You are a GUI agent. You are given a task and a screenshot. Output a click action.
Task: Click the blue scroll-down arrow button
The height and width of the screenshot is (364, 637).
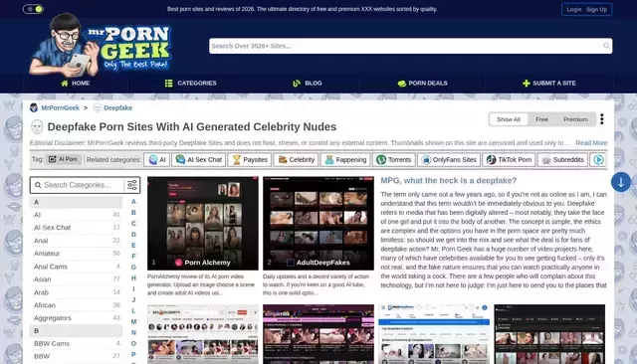tap(621, 183)
